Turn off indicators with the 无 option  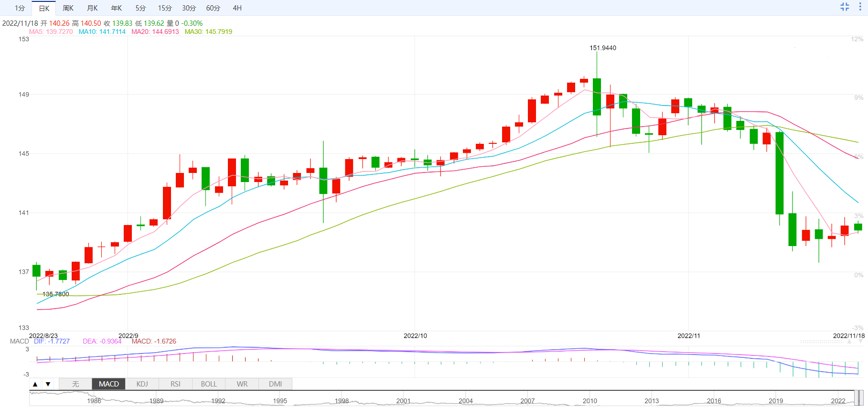click(75, 384)
